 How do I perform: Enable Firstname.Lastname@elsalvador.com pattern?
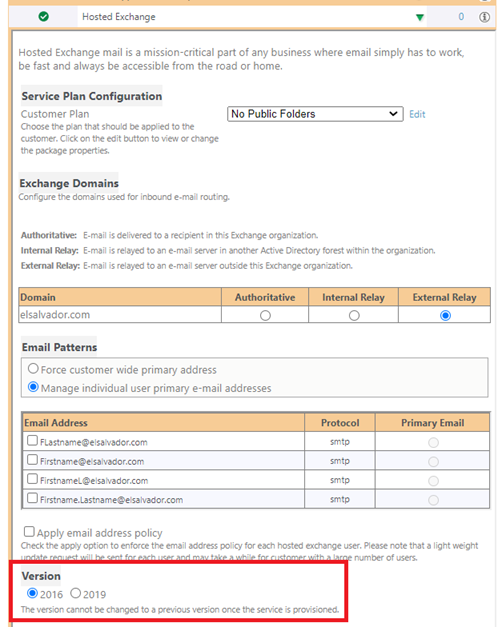[32, 498]
